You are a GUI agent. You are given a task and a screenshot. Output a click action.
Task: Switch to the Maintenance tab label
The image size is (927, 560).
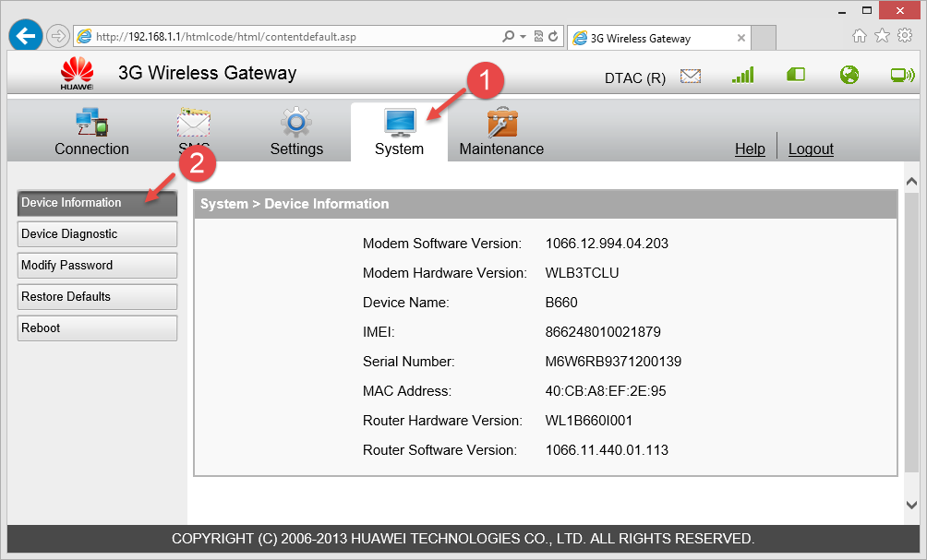pyautogui.click(x=501, y=149)
